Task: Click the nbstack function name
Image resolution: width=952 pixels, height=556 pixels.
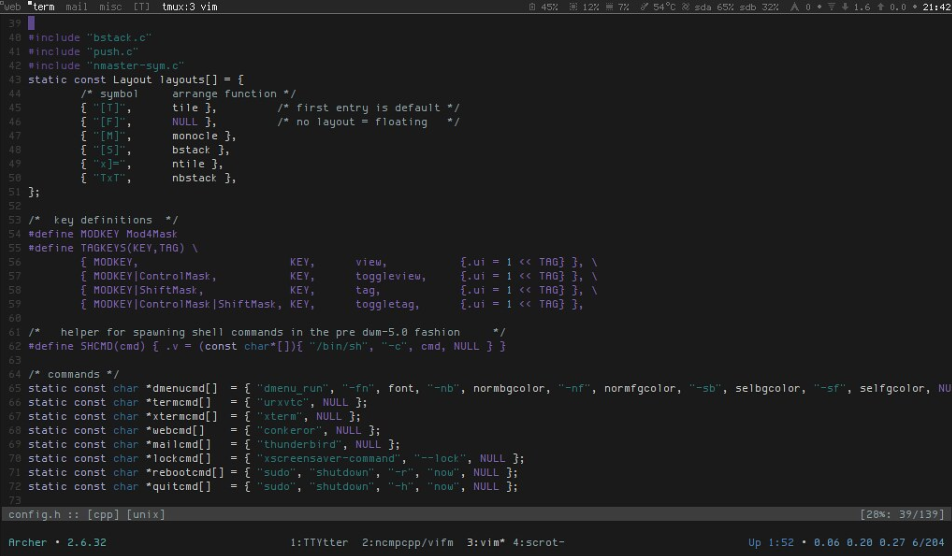Action: [194, 178]
